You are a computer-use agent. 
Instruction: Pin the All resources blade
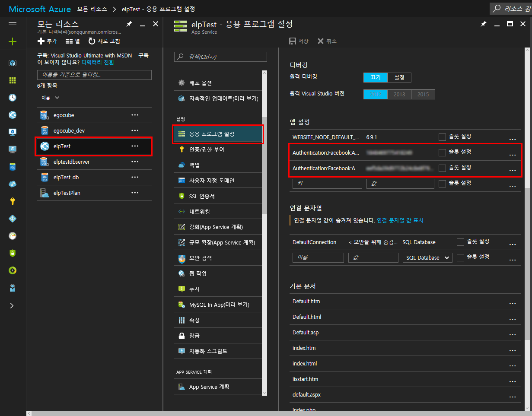(129, 24)
